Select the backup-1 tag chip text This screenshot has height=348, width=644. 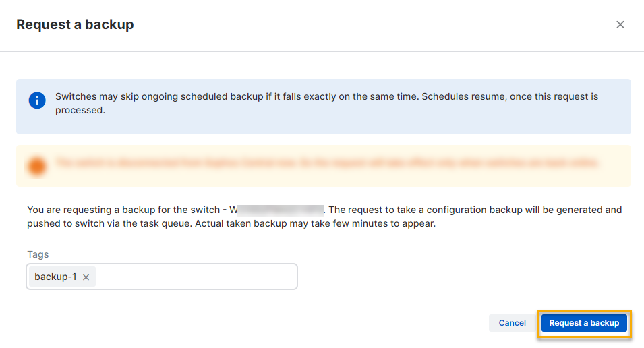click(55, 277)
